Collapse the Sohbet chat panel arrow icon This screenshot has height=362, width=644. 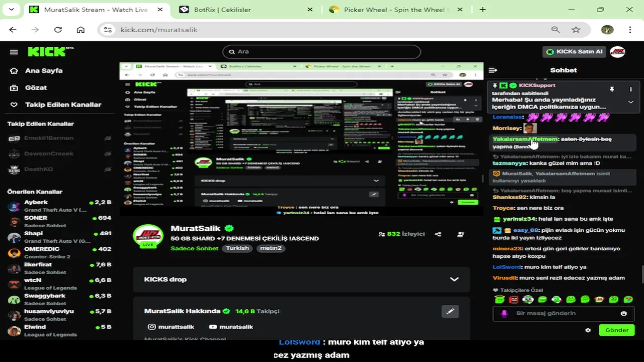point(493,70)
